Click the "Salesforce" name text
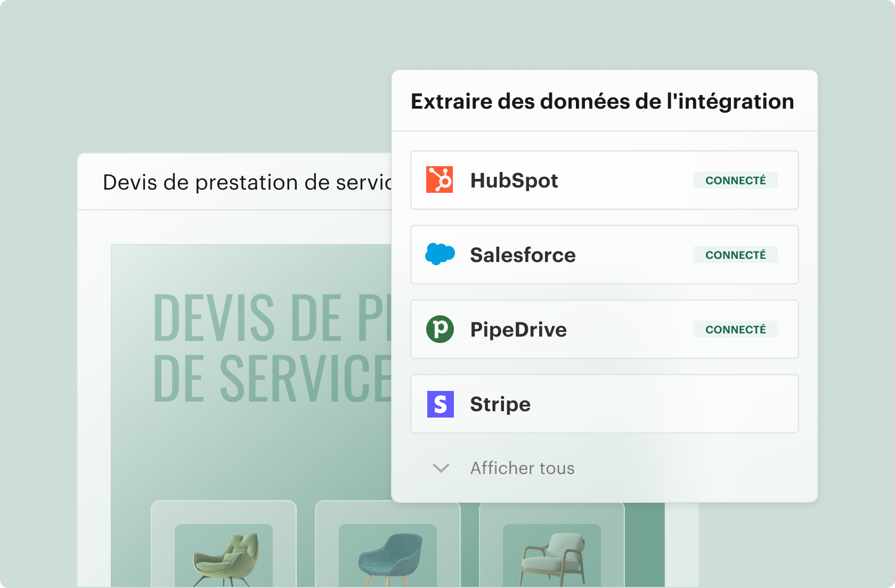895x588 pixels. coord(523,255)
